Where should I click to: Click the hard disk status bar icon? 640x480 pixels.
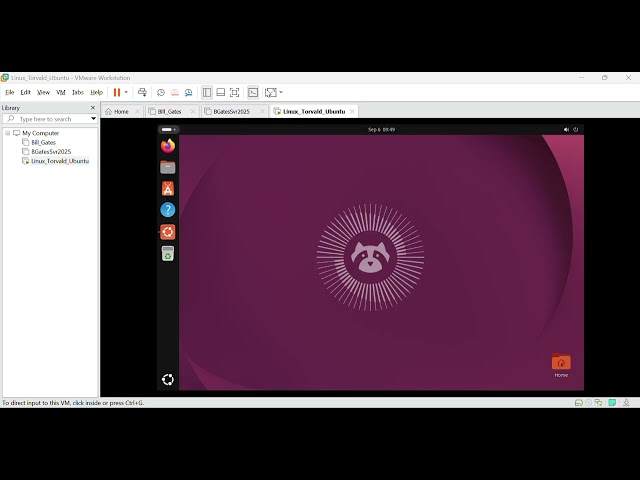point(578,403)
